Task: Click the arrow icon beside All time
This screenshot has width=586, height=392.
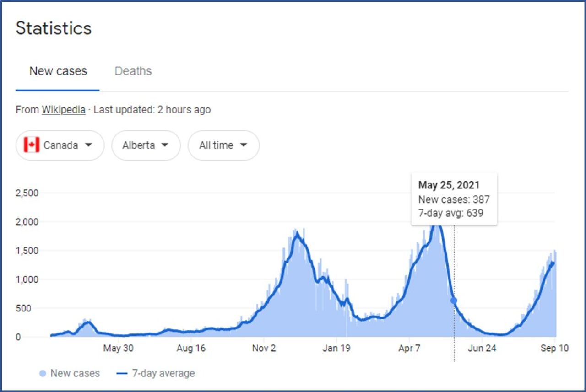Action: (244, 145)
